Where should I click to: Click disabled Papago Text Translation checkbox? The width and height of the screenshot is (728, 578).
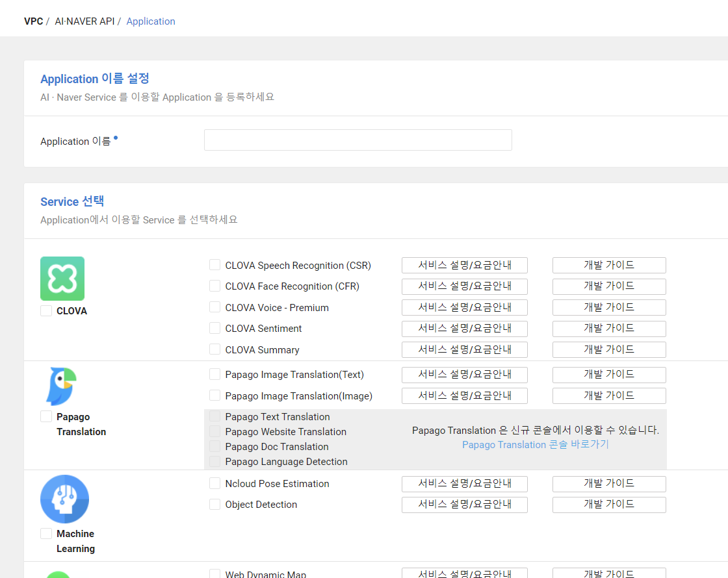tap(214, 416)
